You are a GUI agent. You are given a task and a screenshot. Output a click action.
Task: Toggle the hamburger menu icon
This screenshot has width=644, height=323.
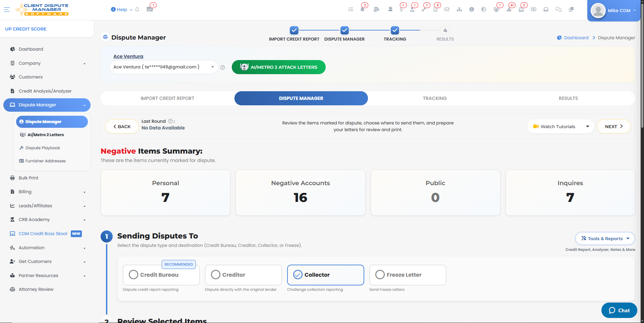pos(7,9)
